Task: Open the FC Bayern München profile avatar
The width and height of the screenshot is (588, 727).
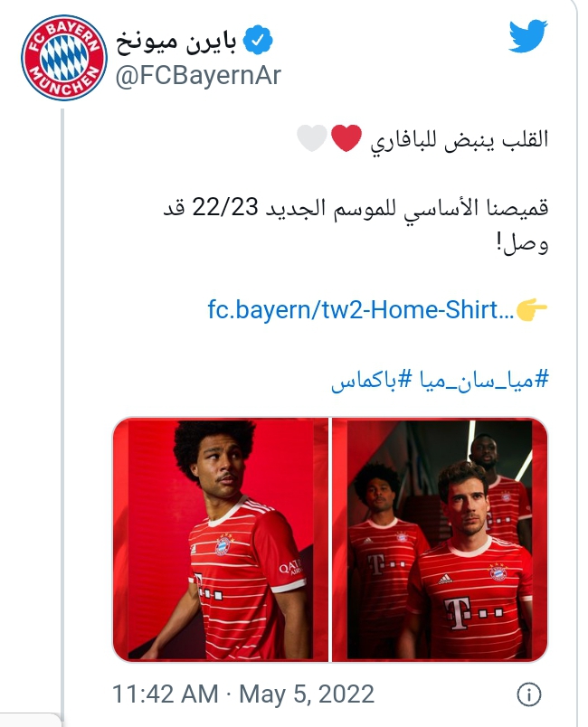Action: point(64,58)
